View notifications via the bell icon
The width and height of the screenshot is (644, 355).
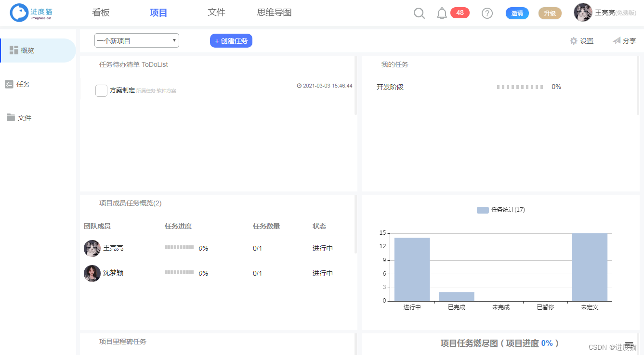click(x=442, y=13)
